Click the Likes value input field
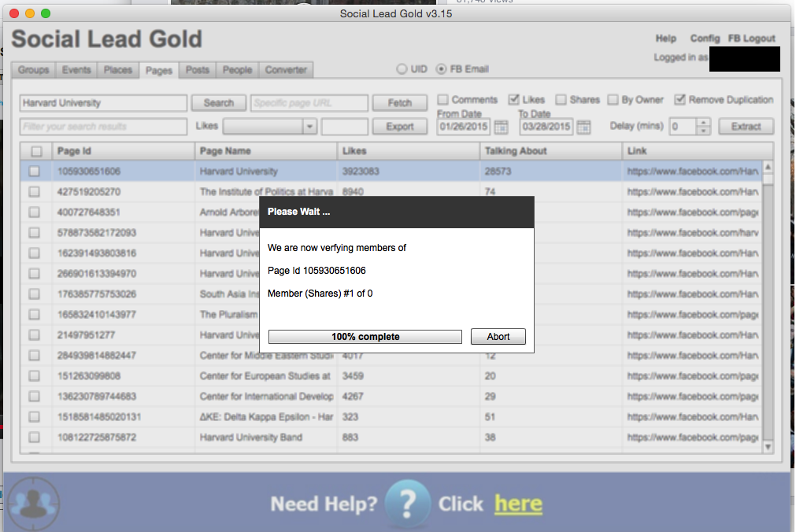The width and height of the screenshot is (796, 532). [345, 127]
